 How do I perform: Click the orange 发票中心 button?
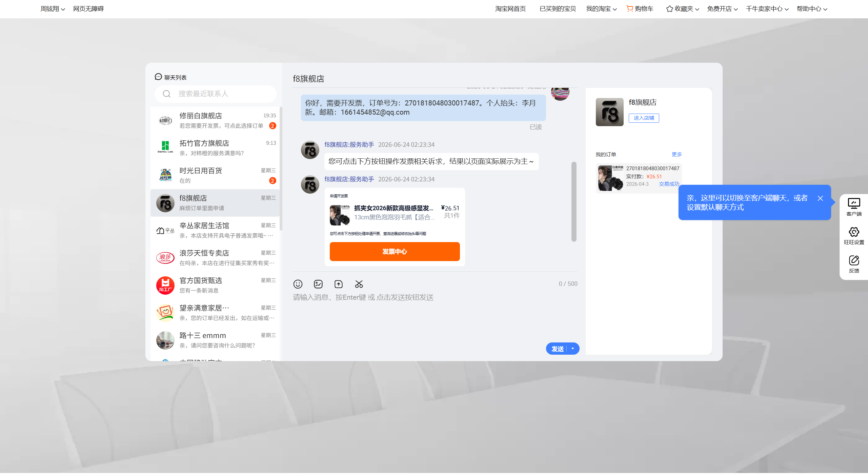tap(395, 252)
